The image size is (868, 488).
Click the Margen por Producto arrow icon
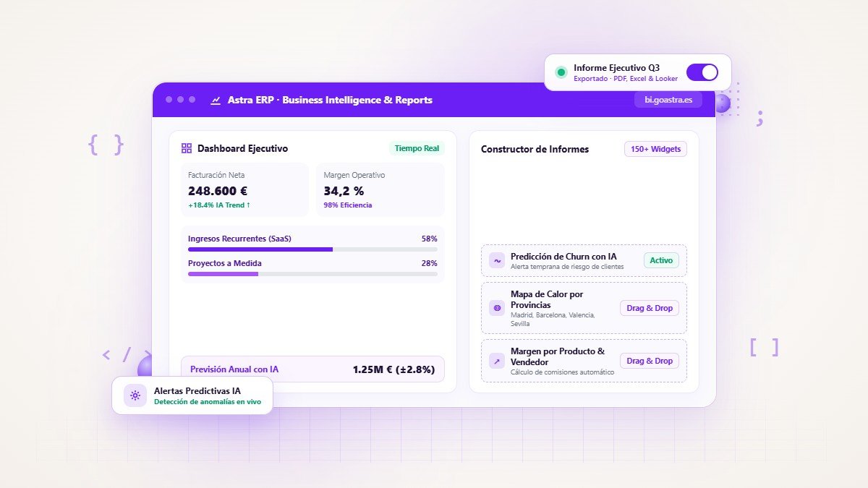point(497,361)
